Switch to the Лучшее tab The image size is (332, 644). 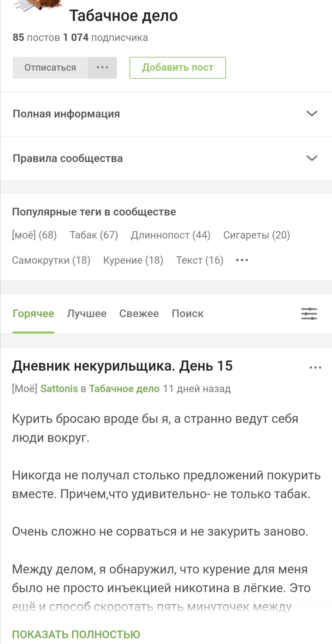[x=87, y=313]
